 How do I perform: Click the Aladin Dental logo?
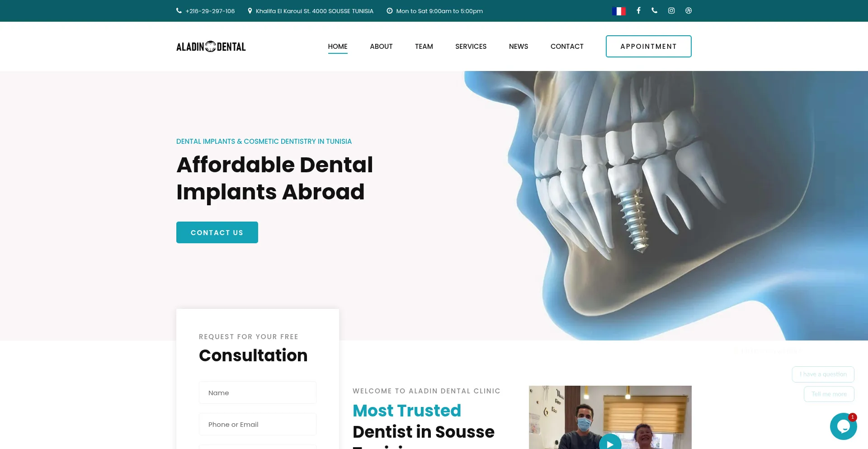(x=211, y=46)
